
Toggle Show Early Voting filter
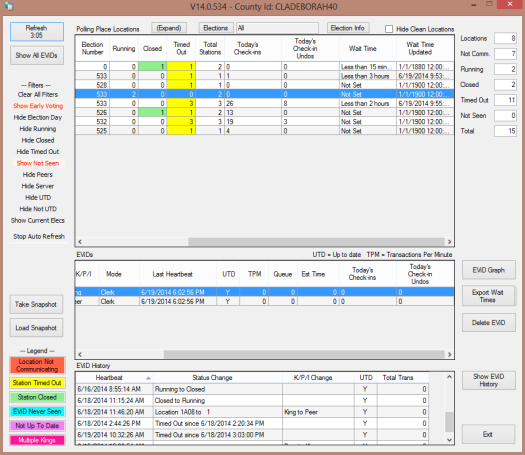pos(38,106)
